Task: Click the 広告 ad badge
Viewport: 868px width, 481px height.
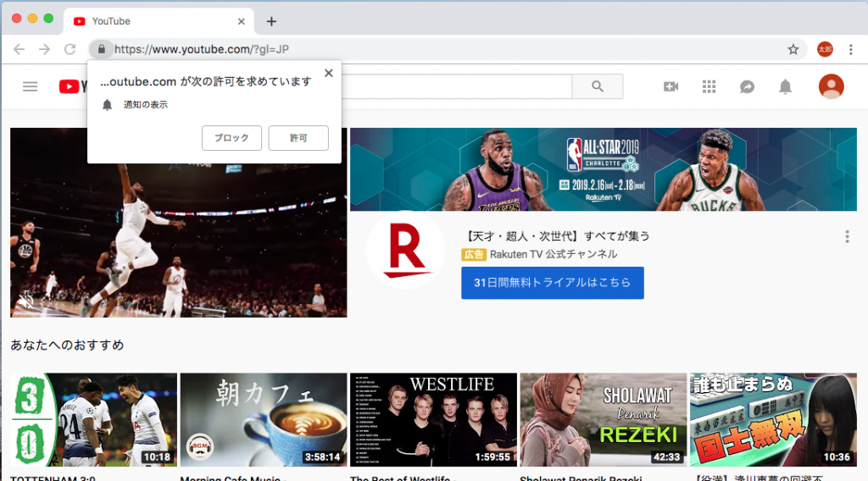Action: click(x=473, y=254)
